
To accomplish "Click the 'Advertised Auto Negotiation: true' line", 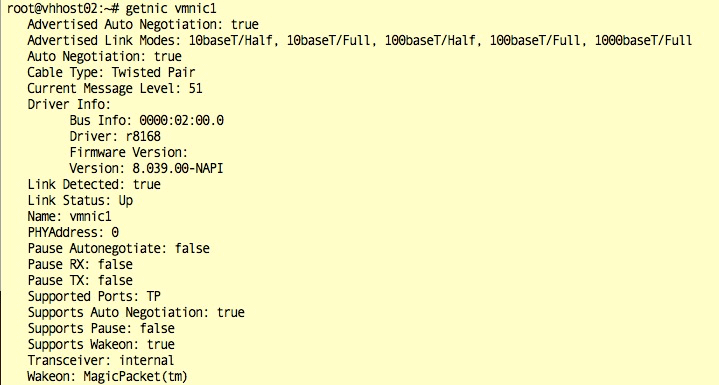I will [x=143, y=24].
